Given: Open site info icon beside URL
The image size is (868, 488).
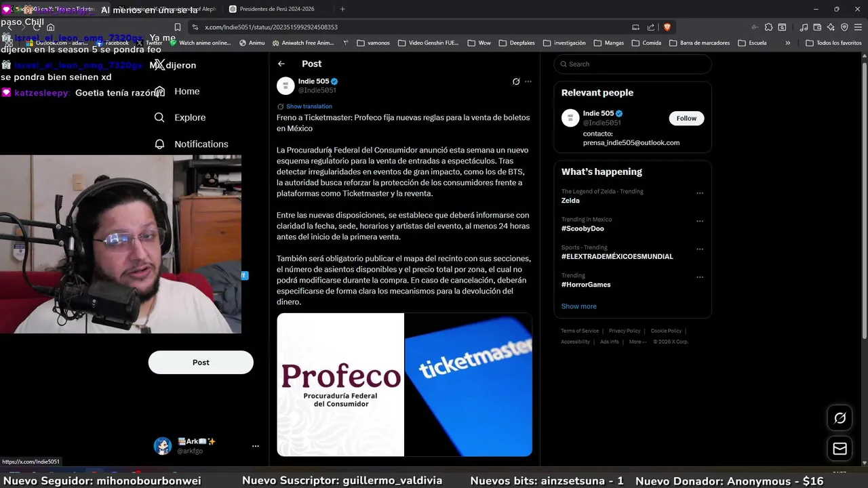Looking at the screenshot, I should (195, 27).
